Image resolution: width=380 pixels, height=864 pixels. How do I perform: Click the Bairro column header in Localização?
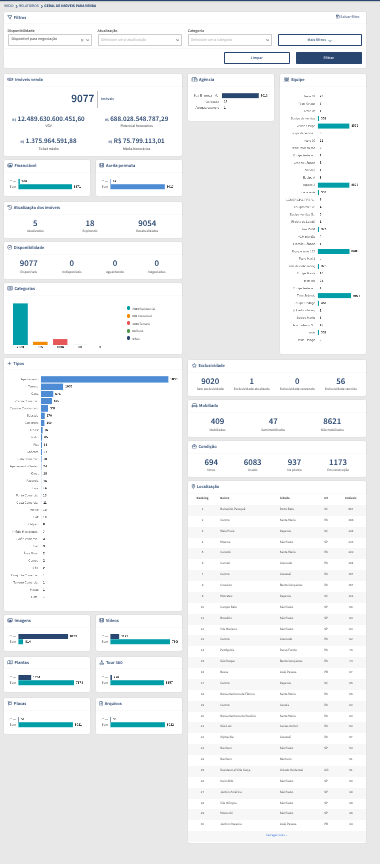(224, 498)
